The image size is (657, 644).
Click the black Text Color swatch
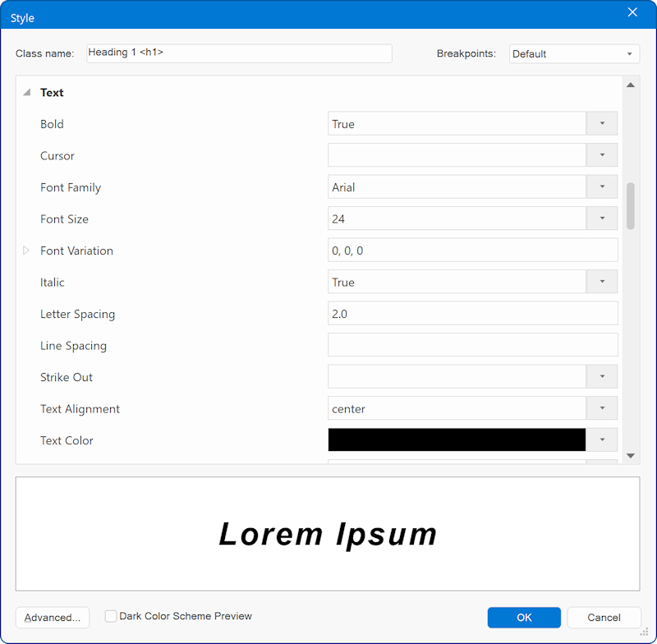pos(457,440)
